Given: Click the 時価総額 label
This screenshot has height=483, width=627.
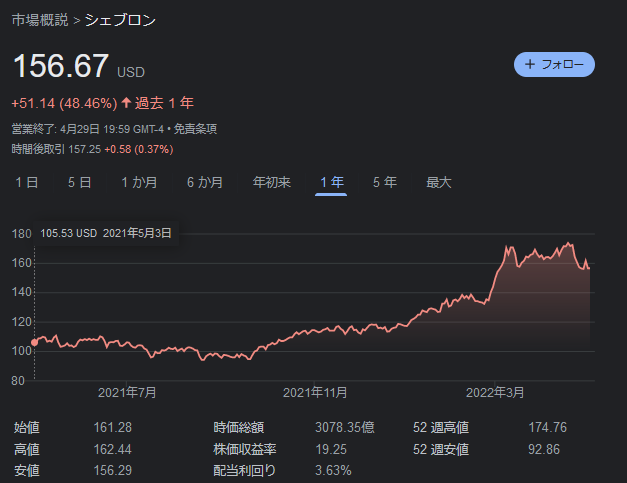Looking at the screenshot, I should (x=239, y=427).
